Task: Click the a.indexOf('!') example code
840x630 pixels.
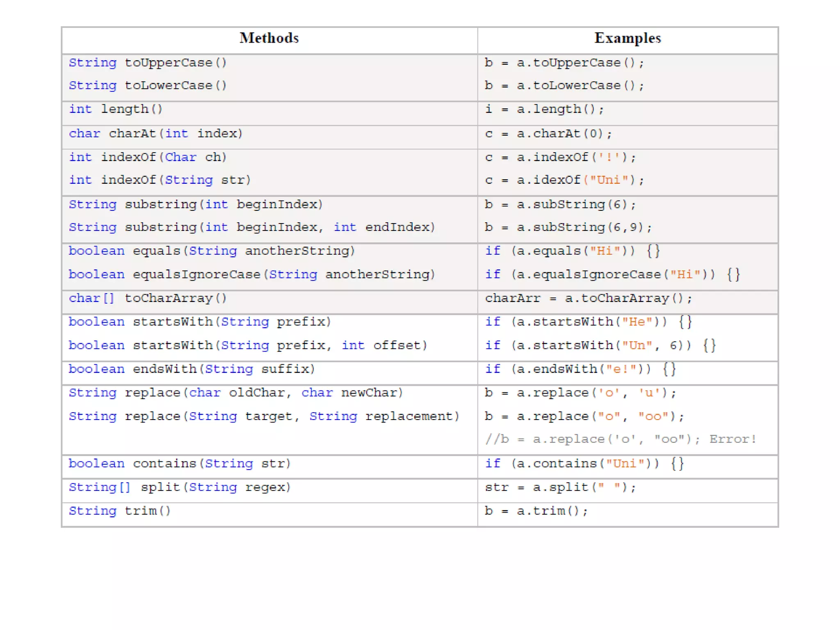Action: pos(560,157)
